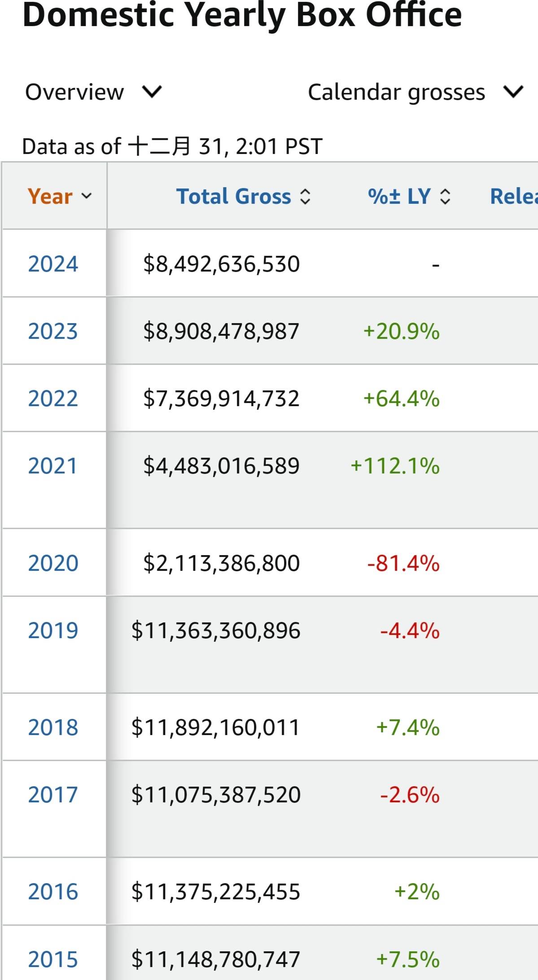Open the 2016 year link
538x980 pixels.
click(53, 892)
